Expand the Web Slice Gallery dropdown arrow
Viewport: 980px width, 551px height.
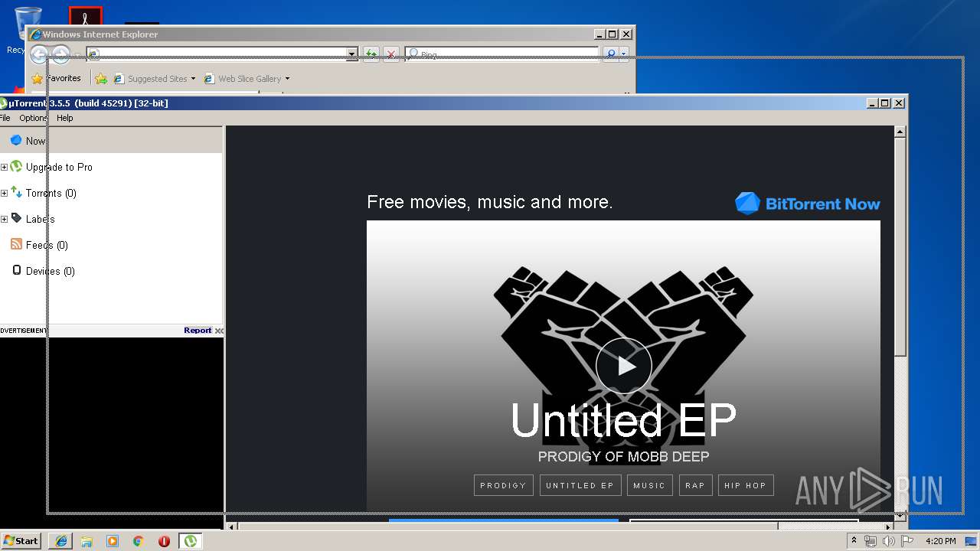[287, 79]
